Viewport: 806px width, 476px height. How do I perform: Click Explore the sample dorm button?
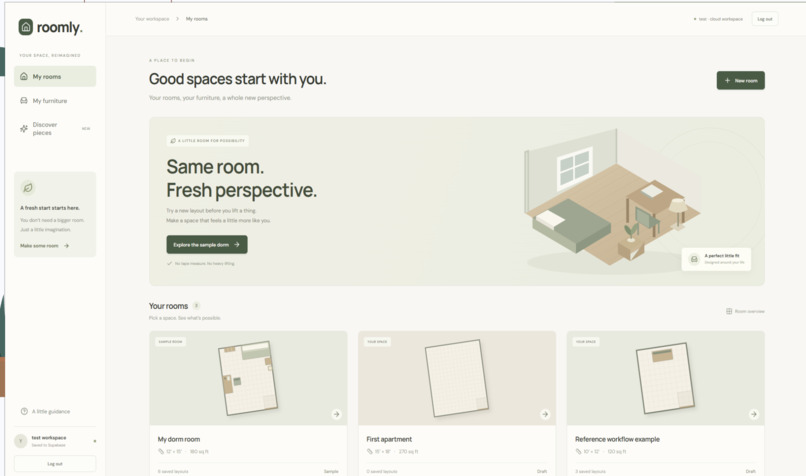(x=207, y=245)
